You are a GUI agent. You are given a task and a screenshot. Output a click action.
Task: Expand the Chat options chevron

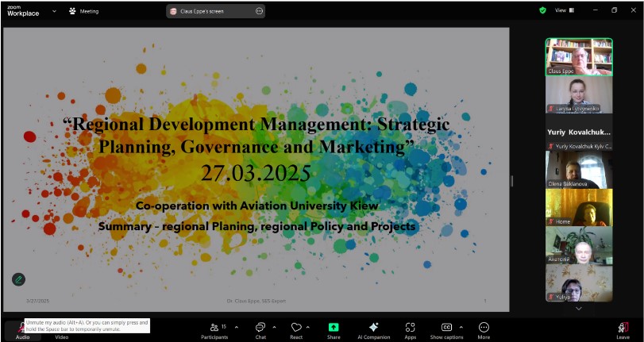point(275,326)
